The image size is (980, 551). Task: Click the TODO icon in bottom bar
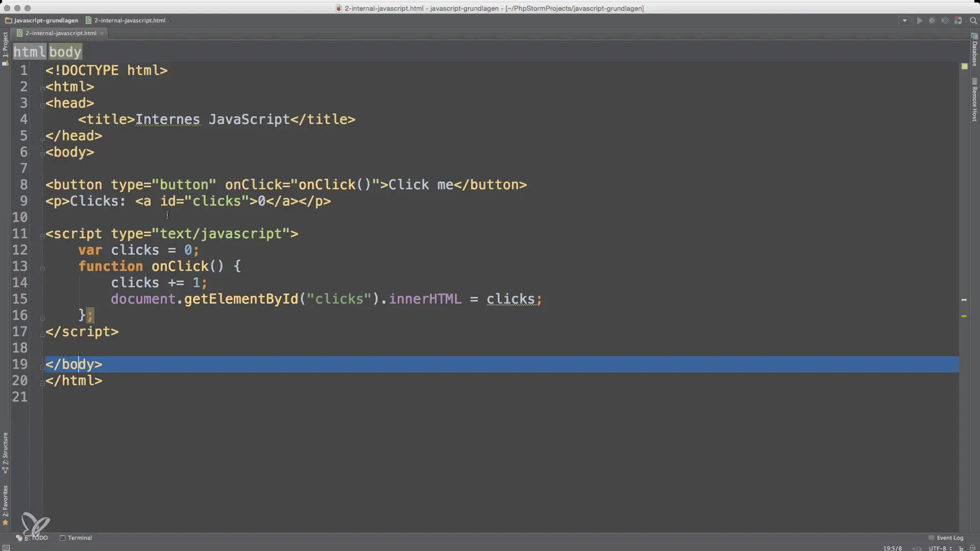coord(19,538)
